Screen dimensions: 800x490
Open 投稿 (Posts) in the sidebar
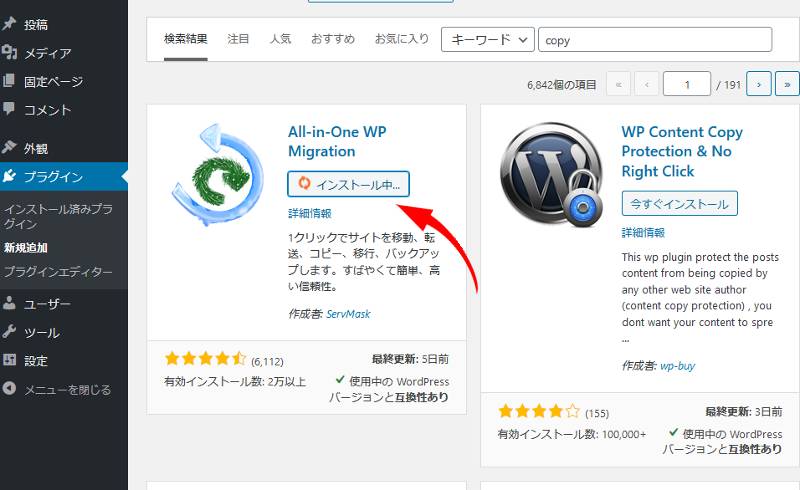pyautogui.click(x=36, y=24)
